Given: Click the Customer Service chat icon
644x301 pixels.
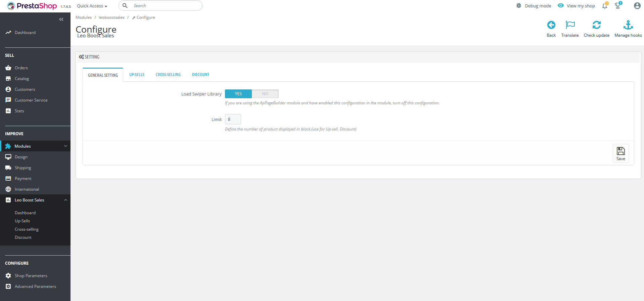Looking at the screenshot, I should click(8, 100).
